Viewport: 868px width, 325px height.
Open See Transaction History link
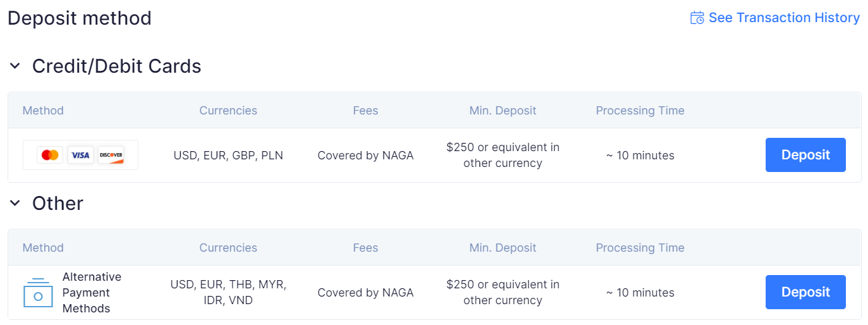click(784, 18)
